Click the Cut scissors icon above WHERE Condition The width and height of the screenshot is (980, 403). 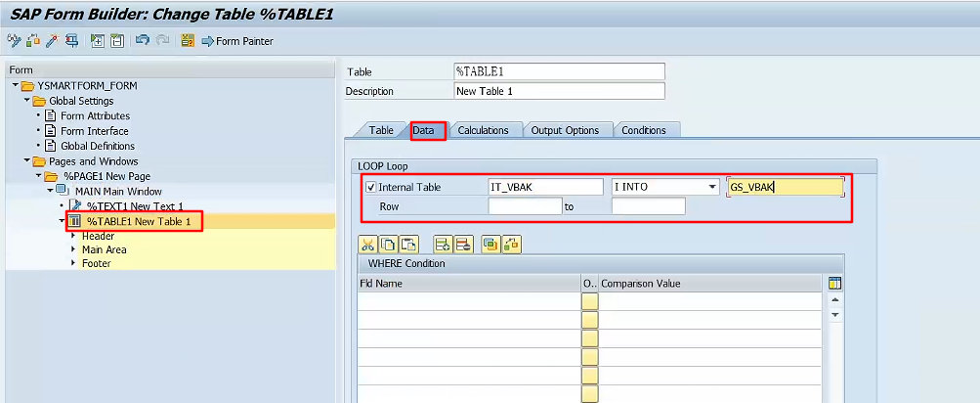[367, 245]
